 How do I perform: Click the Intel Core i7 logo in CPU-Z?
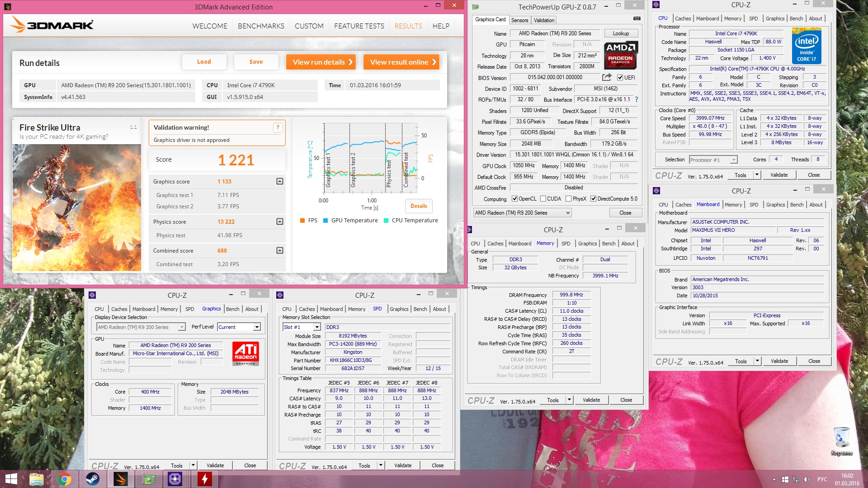tap(807, 46)
